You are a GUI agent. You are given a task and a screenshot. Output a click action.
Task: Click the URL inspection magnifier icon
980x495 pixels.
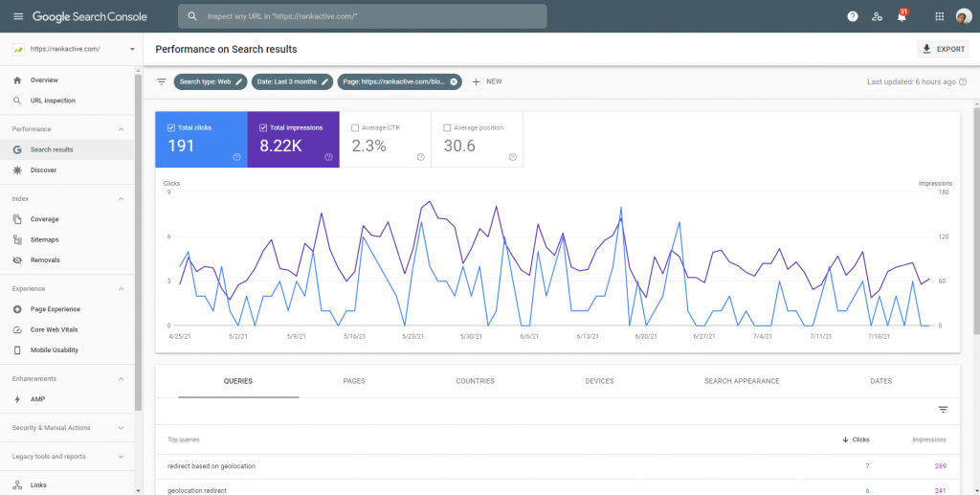pos(17,101)
